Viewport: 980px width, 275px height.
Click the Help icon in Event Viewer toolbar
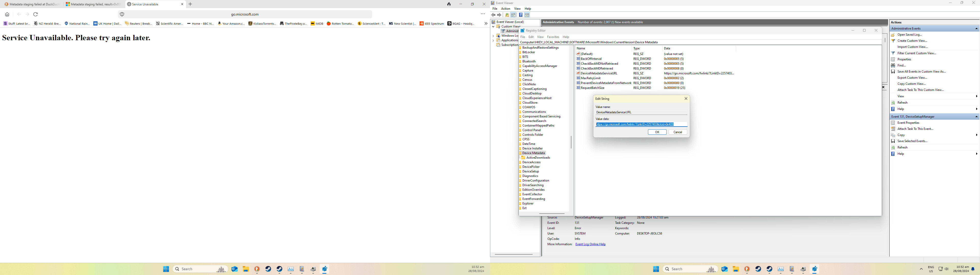pos(520,15)
